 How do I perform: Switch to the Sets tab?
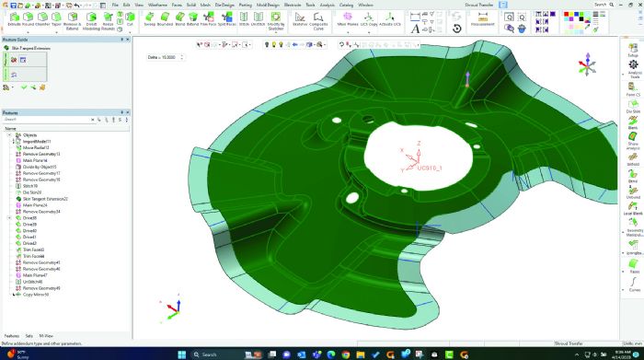coord(29,336)
